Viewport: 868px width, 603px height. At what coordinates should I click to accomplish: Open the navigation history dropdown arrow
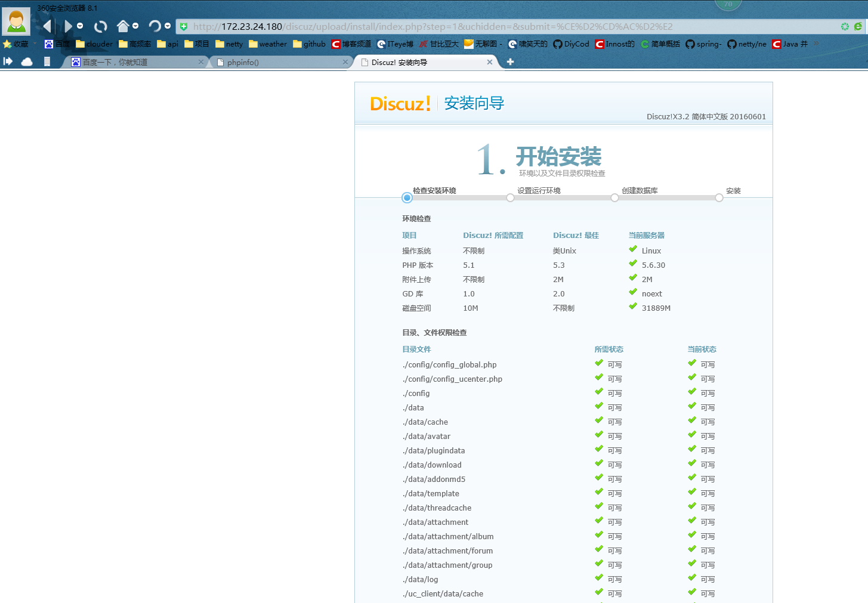[80, 26]
